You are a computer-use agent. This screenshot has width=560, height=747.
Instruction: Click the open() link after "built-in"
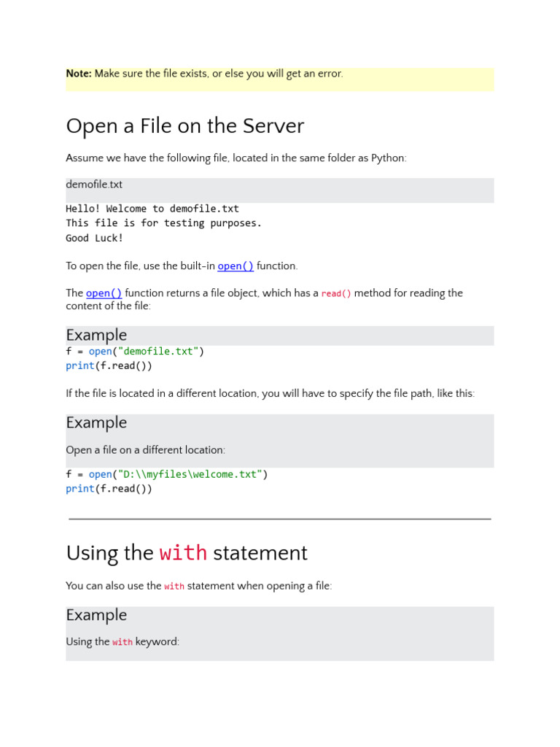point(236,266)
